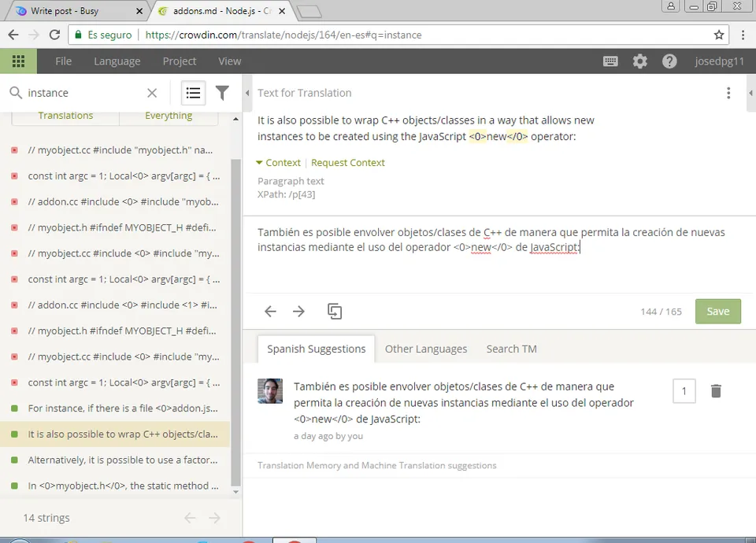The height and width of the screenshot is (543, 756).
Task: Toggle the string list view mode
Action: tap(194, 93)
